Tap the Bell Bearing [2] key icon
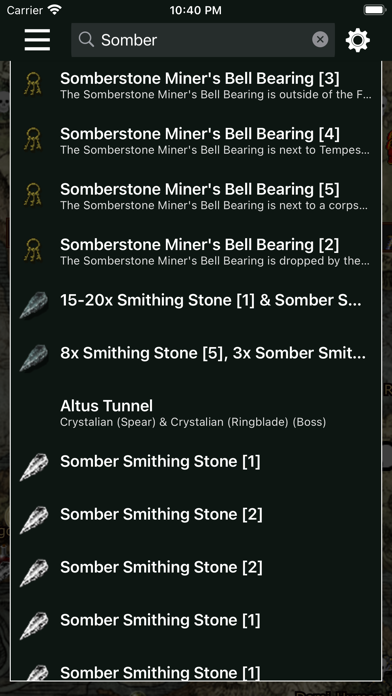This screenshot has height=696, width=392. 33,250
